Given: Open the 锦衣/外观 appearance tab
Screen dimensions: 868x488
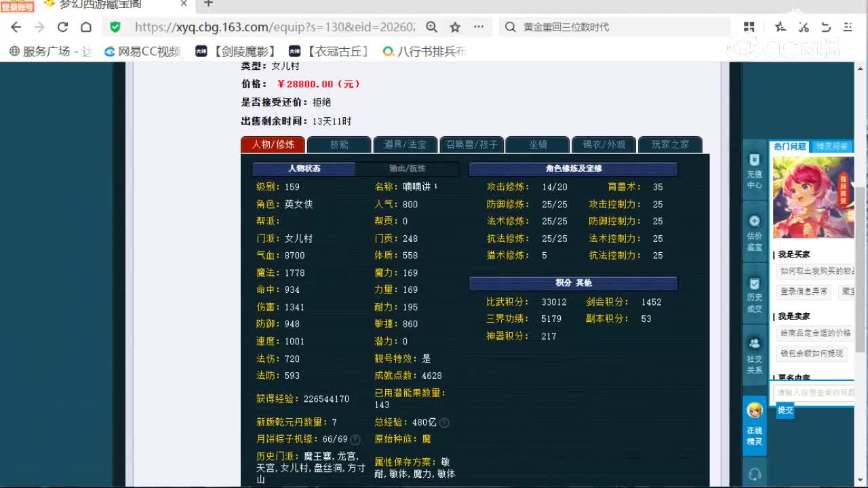Looking at the screenshot, I should [604, 144].
